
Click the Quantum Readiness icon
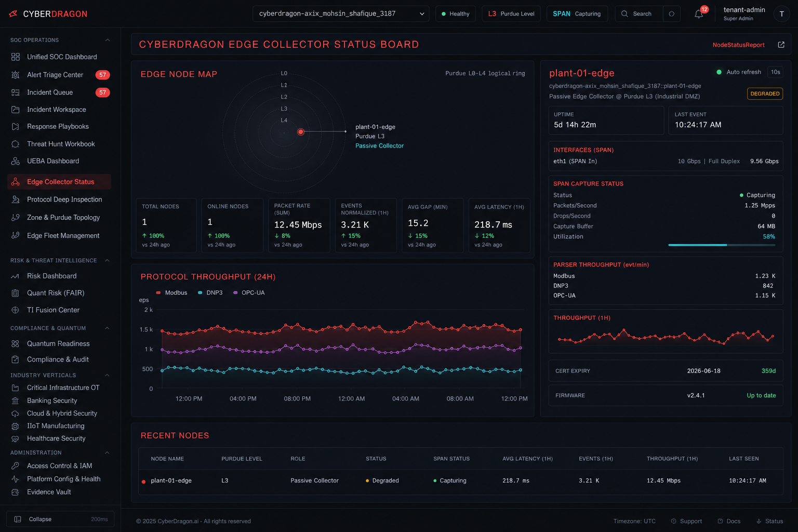[x=16, y=343]
